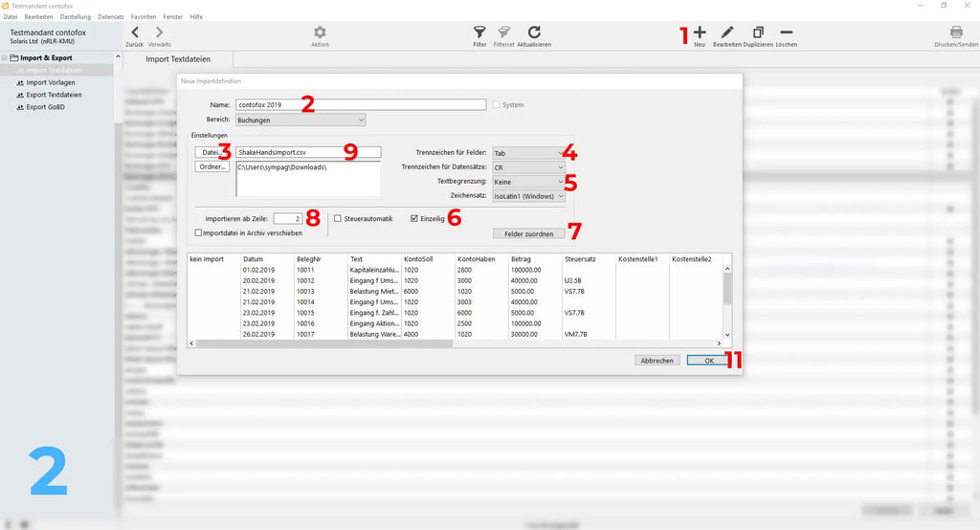
Task: Open the Filter funnel icon
Action: [479, 33]
